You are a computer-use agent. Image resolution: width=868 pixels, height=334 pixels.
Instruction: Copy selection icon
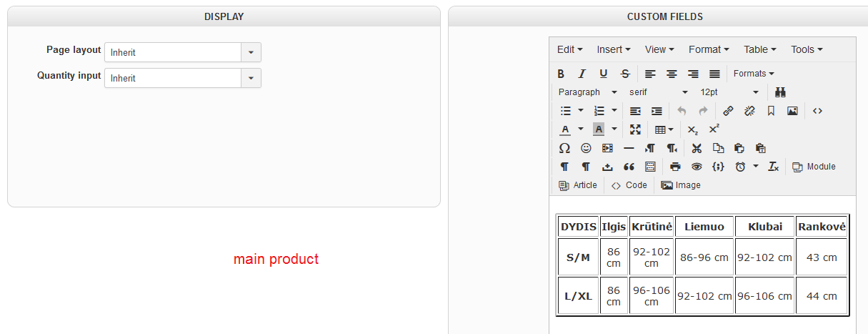[x=718, y=148]
